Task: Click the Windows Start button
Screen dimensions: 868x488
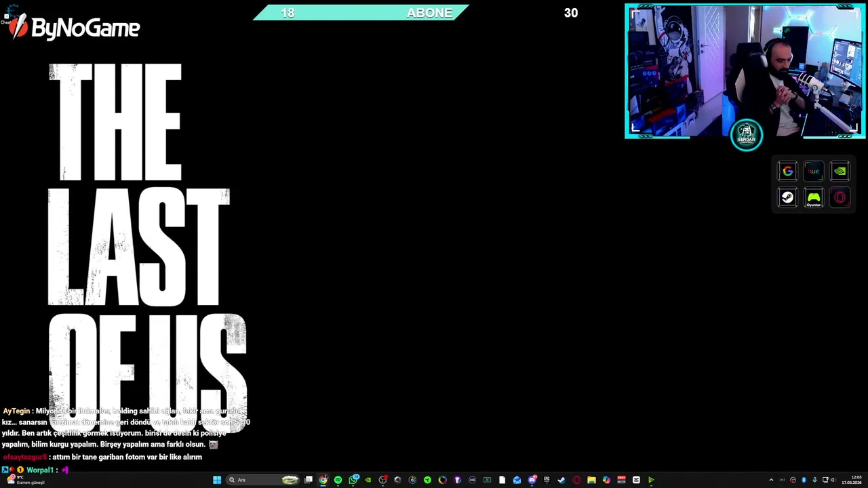Action: 217,480
